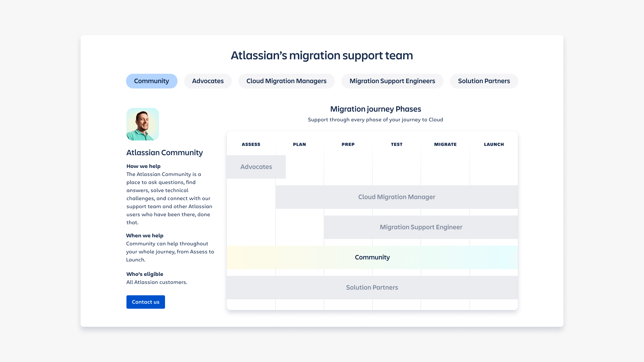
Task: Click the Atlassian Community avatar photo
Action: coord(143,124)
